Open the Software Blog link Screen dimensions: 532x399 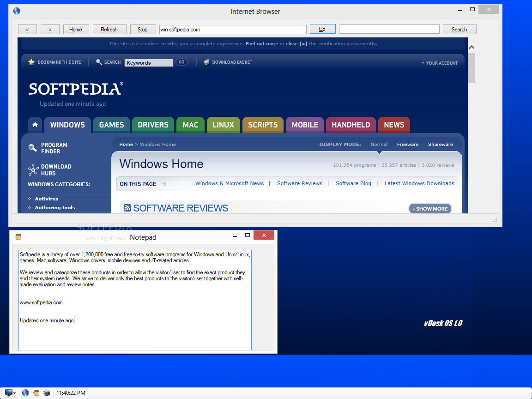click(353, 183)
